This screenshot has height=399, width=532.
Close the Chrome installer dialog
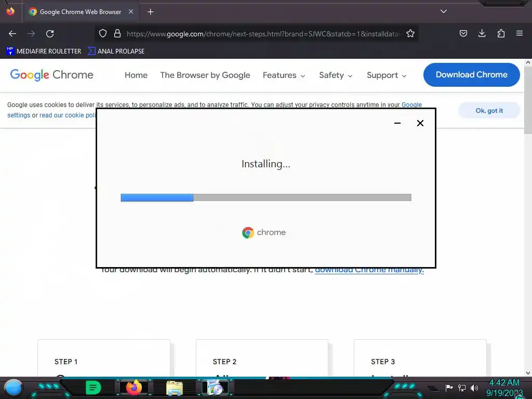point(420,123)
